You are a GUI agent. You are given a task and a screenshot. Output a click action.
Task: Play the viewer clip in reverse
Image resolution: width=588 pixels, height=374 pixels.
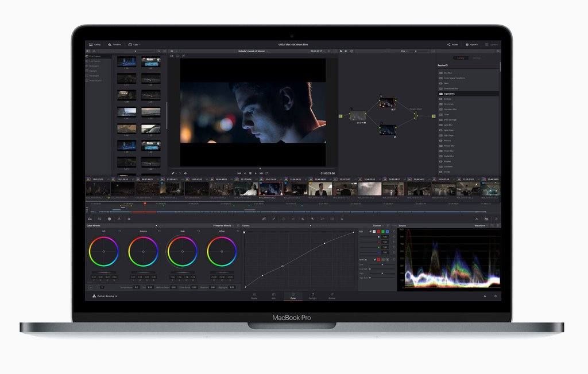point(245,173)
